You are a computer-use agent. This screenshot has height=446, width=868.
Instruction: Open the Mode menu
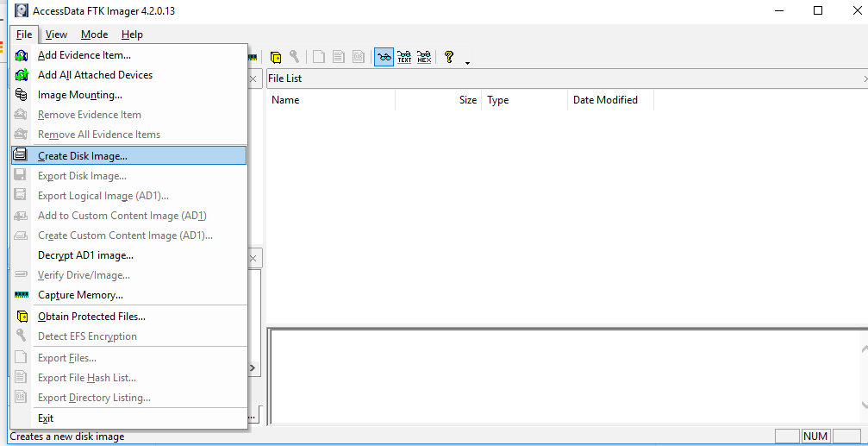pyautogui.click(x=94, y=35)
